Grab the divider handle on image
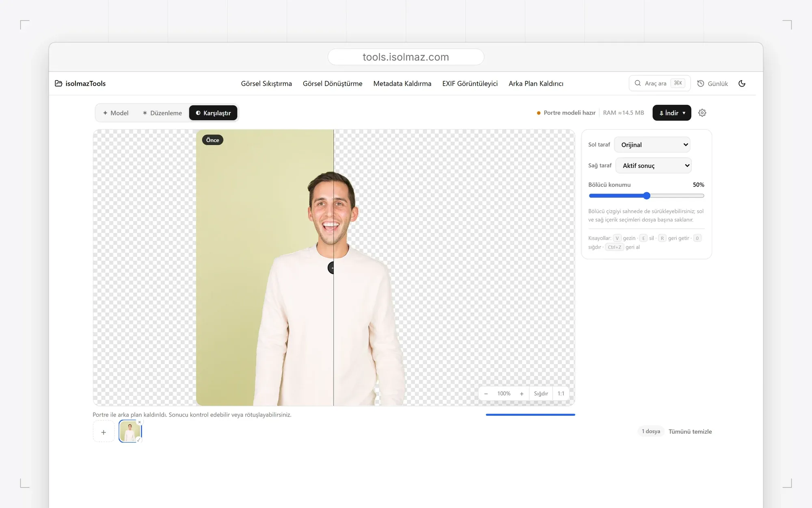The width and height of the screenshot is (812, 508). [331, 268]
